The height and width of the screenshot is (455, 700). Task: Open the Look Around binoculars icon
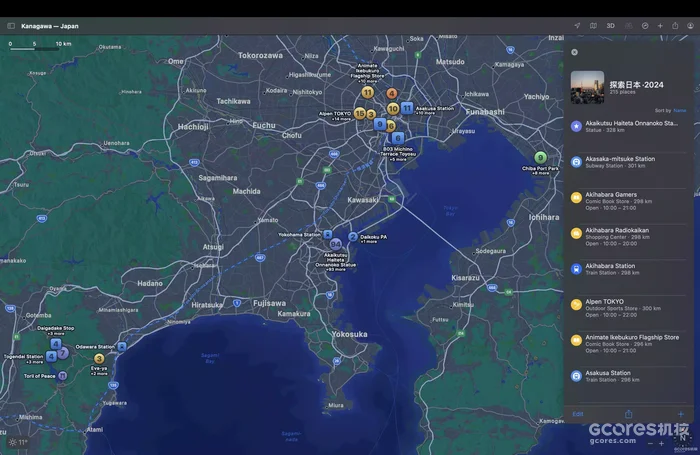pos(629,26)
